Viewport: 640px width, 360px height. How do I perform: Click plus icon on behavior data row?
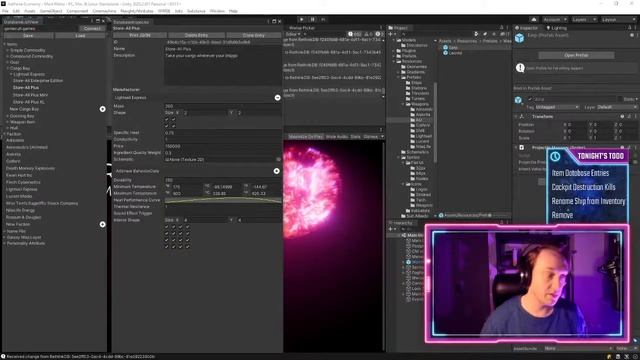pyautogui.click(x=276, y=171)
